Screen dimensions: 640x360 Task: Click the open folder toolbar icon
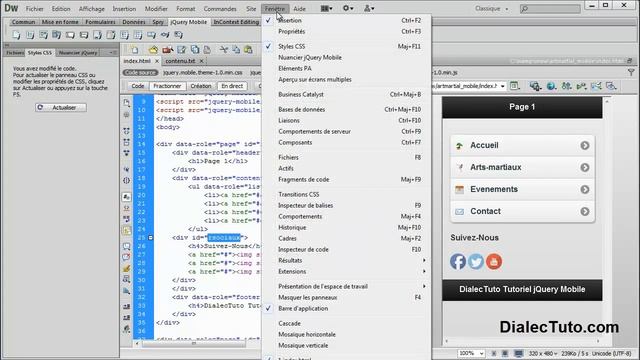153,50
